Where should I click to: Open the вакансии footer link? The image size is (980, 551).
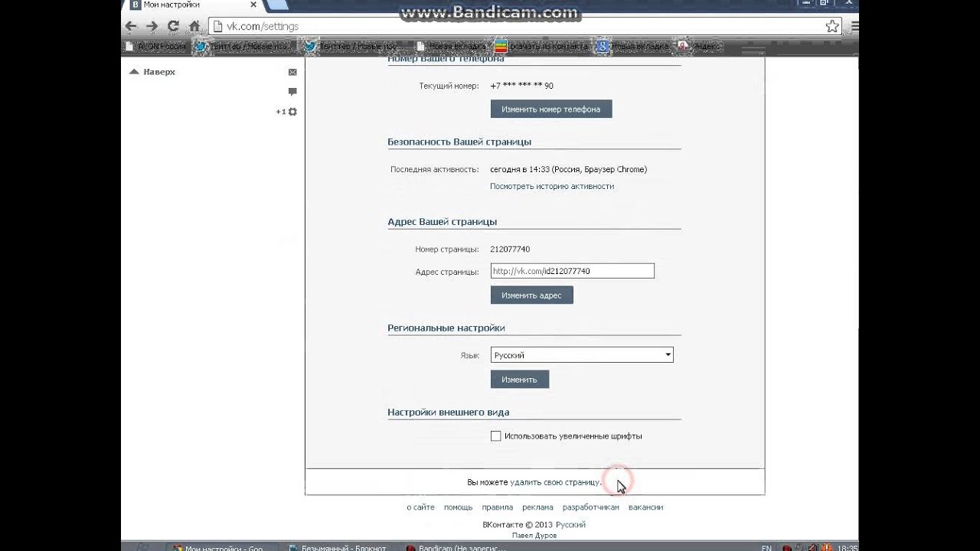[x=645, y=507]
